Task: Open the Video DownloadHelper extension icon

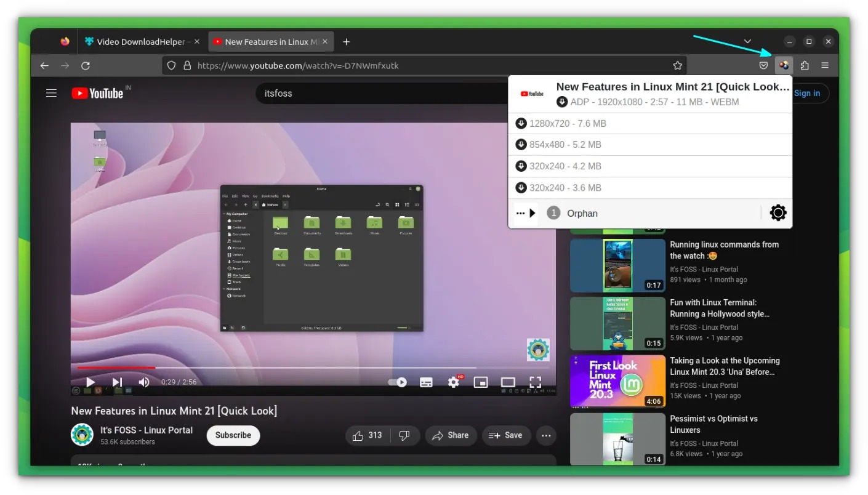Action: 784,65
